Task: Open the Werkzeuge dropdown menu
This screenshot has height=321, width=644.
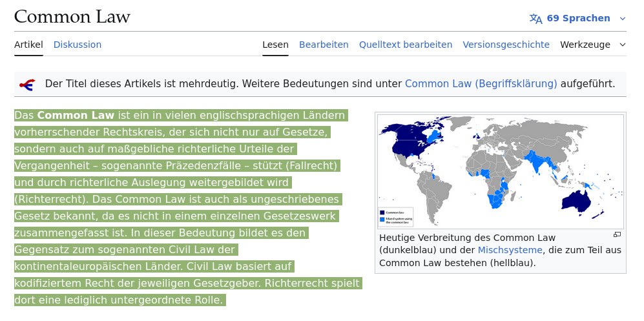Action: 593,45
